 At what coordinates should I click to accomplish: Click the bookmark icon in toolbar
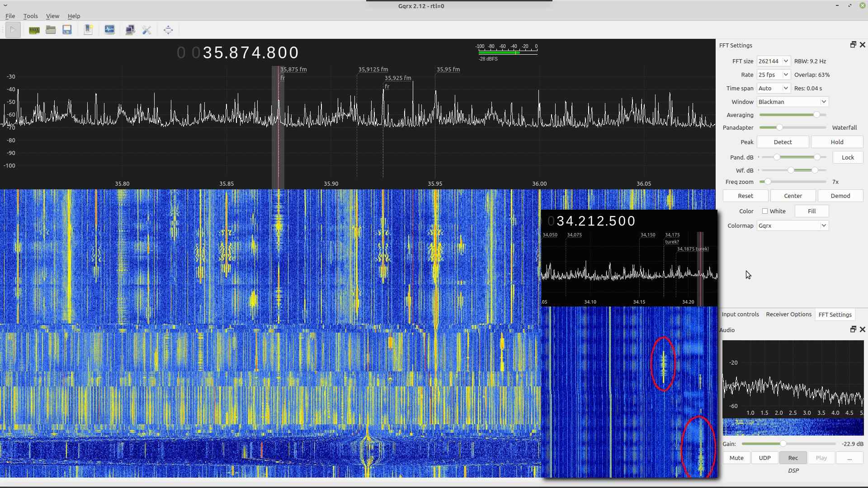[88, 30]
